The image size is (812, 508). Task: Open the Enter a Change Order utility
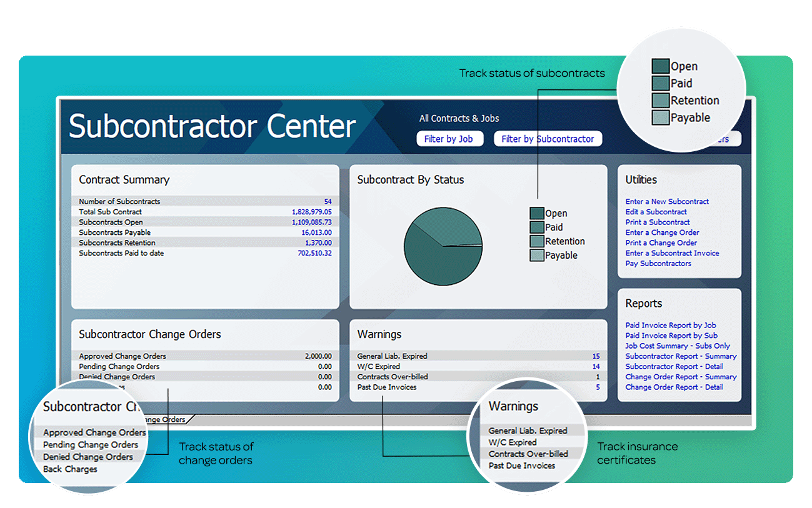pyautogui.click(x=662, y=232)
